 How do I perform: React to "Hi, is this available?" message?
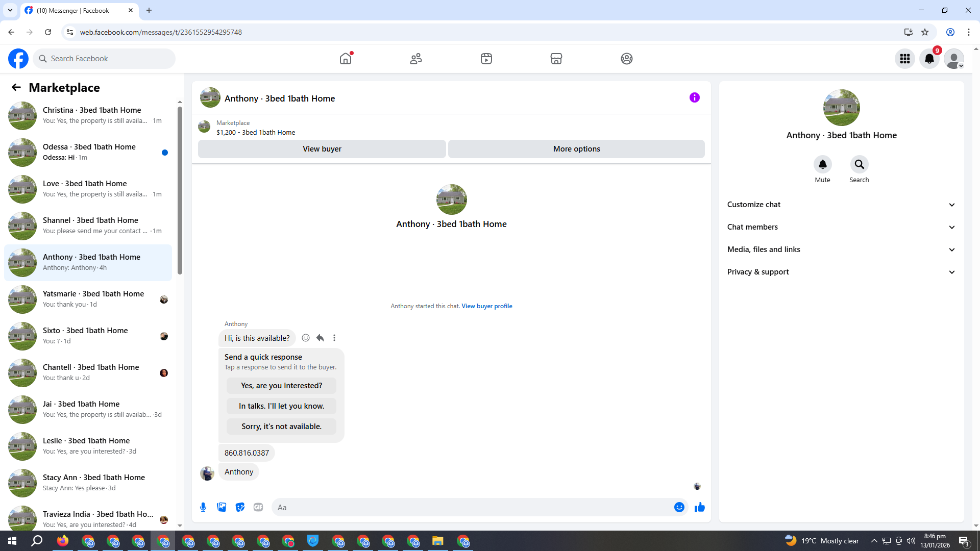(306, 338)
